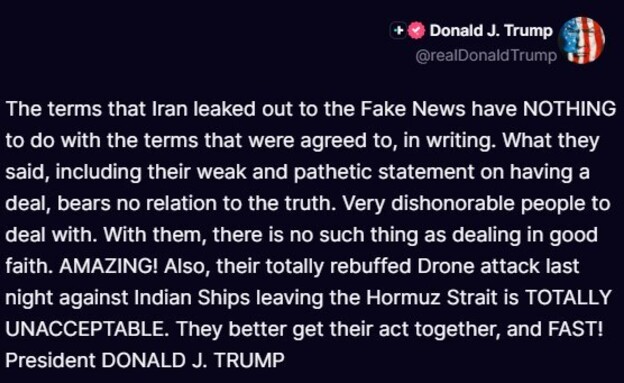The height and width of the screenshot is (383, 624).
Task: Click the plus follow icon
Action: pos(398,31)
